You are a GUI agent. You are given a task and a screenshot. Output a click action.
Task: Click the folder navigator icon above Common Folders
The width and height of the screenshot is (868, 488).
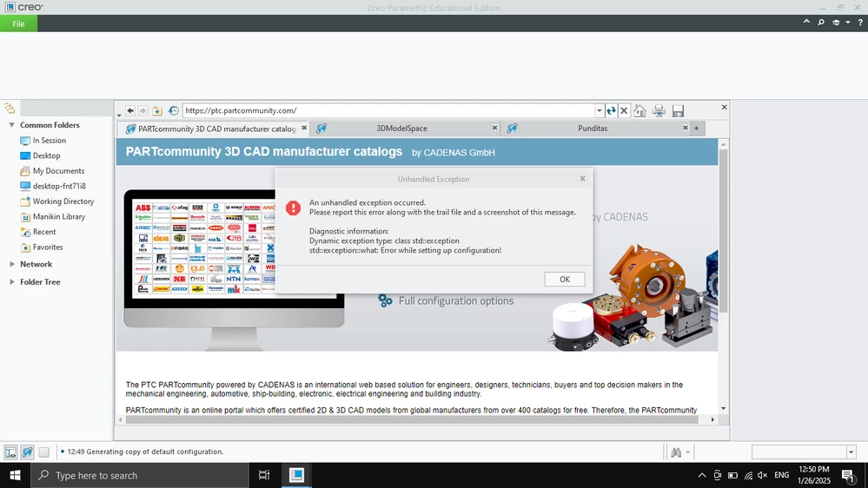click(x=10, y=108)
